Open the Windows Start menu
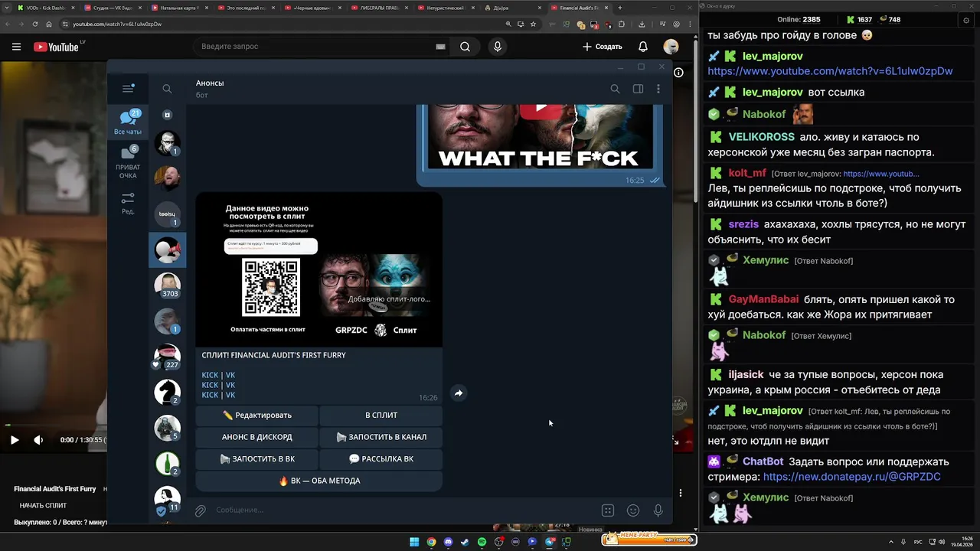 pyautogui.click(x=414, y=542)
